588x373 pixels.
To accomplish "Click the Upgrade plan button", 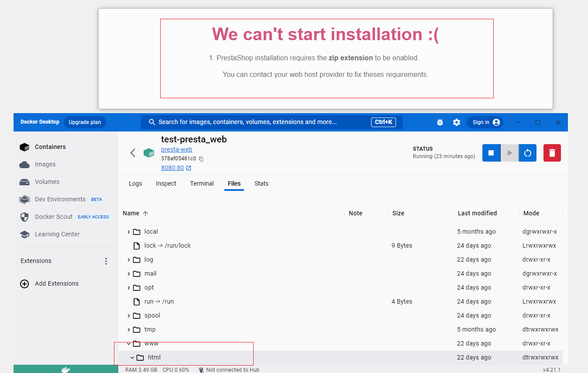I will coord(85,122).
